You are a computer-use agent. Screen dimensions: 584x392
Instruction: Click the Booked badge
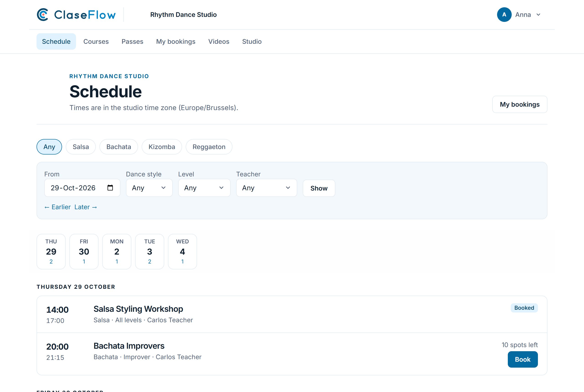(x=524, y=308)
